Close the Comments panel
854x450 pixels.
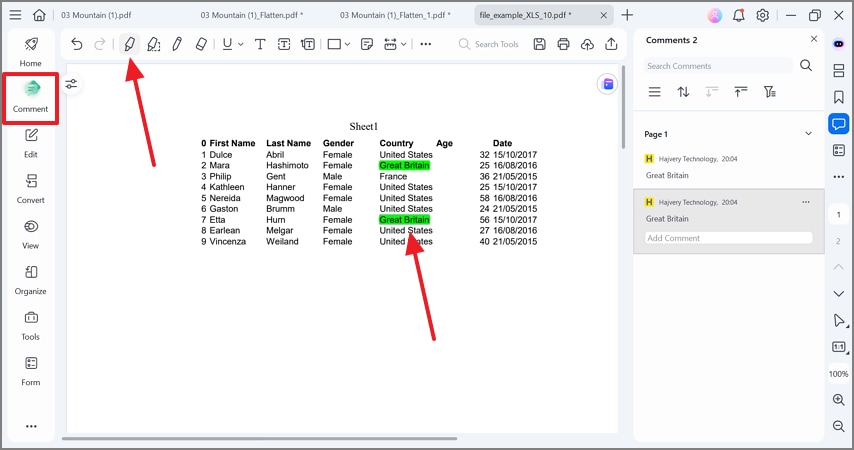(814, 39)
